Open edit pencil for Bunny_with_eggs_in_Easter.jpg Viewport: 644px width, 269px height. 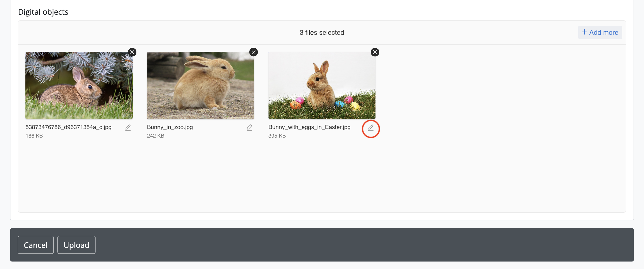click(371, 128)
